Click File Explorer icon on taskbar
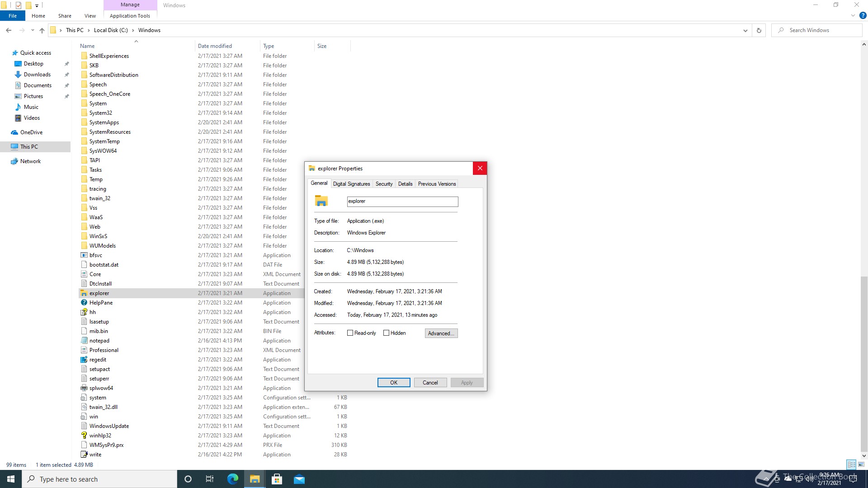868x488 pixels. click(255, 479)
